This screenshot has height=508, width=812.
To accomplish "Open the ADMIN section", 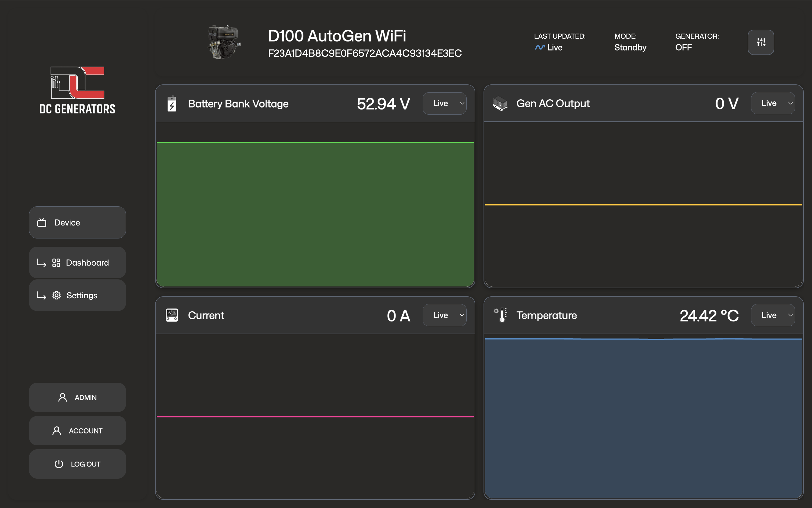I will 78,397.
